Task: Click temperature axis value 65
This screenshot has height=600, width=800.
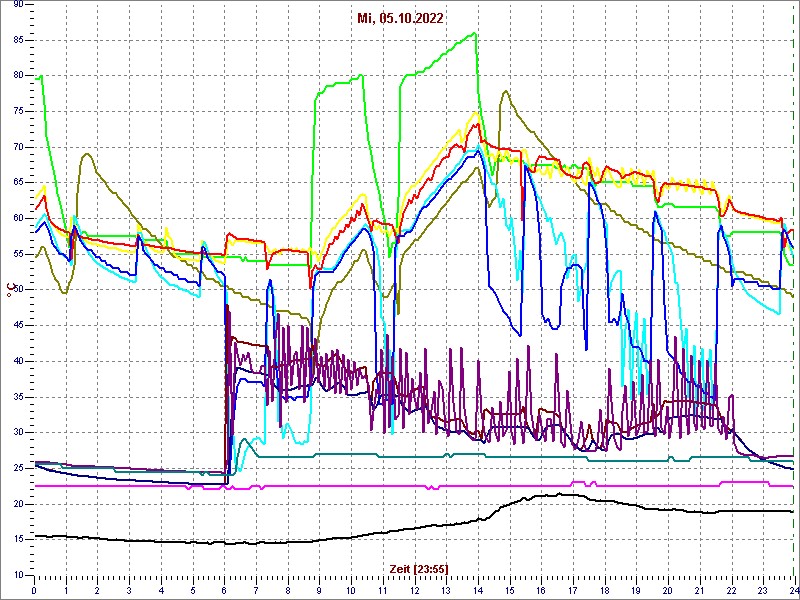Action: tap(18, 183)
